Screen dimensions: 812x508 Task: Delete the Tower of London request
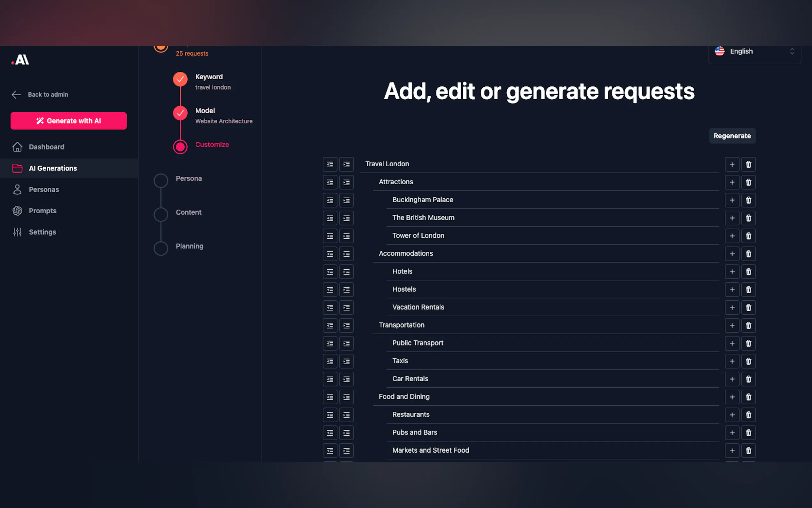coord(748,236)
